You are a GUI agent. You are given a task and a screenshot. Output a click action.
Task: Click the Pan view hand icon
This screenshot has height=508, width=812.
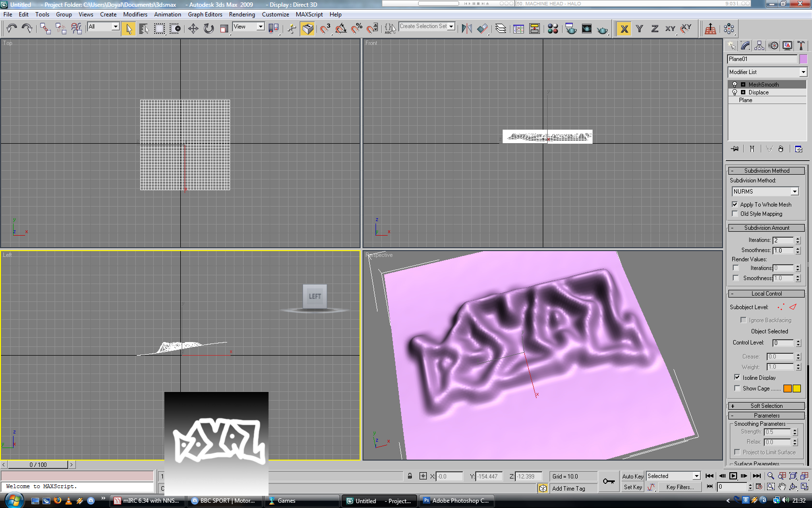tap(782, 487)
